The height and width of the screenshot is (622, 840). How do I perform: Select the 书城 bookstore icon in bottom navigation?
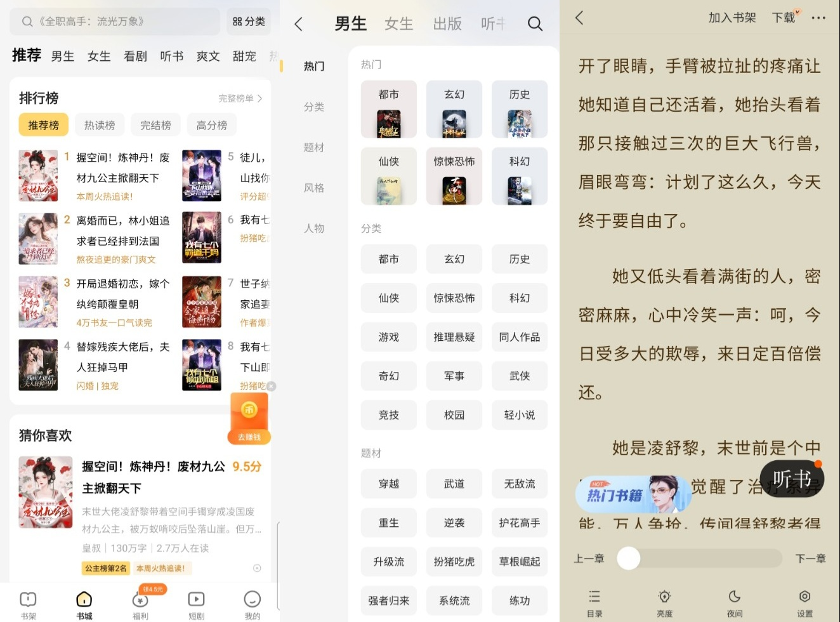point(84,605)
